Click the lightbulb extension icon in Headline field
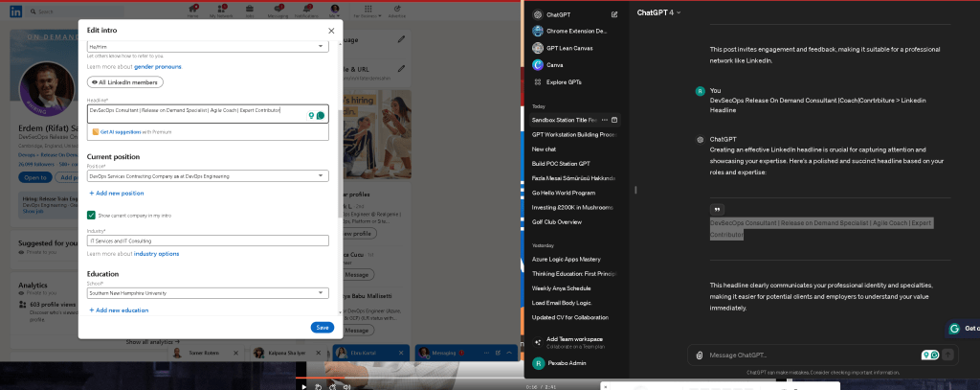Image resolution: width=980 pixels, height=390 pixels. (x=311, y=116)
